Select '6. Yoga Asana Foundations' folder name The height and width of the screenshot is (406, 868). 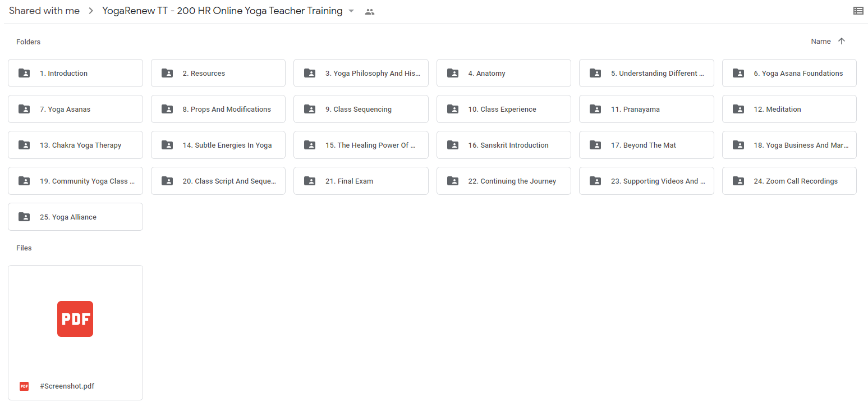tap(798, 74)
